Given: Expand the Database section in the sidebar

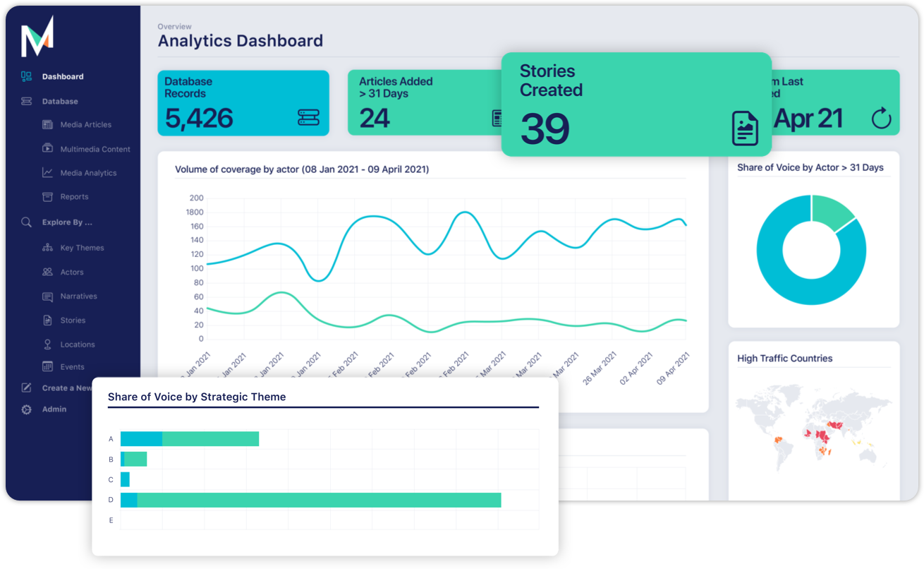Looking at the screenshot, I should [26, 101].
